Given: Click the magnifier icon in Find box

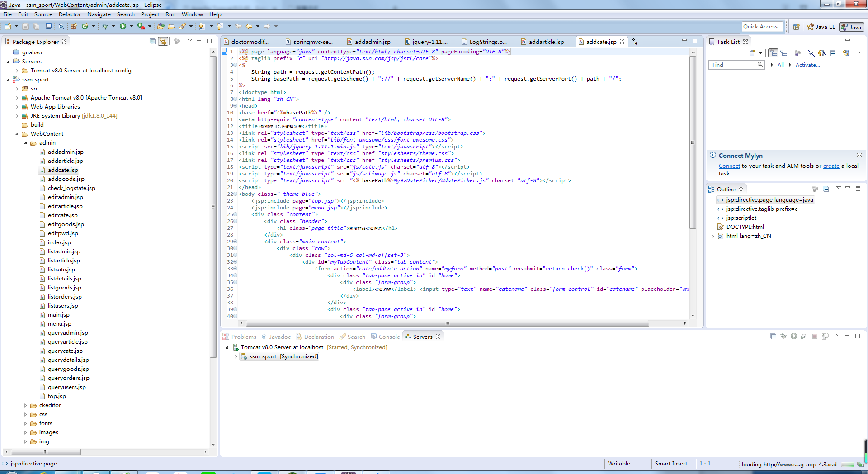Looking at the screenshot, I should 760,65.
